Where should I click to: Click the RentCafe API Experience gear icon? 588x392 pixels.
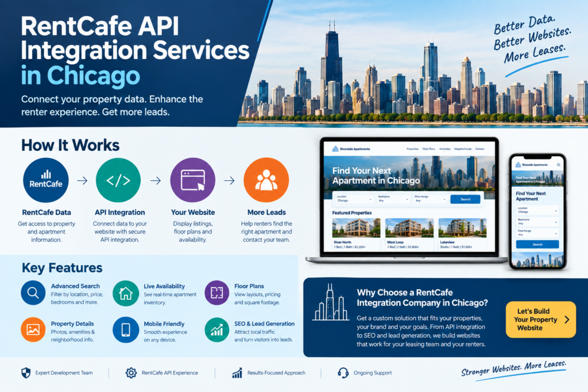(131, 373)
